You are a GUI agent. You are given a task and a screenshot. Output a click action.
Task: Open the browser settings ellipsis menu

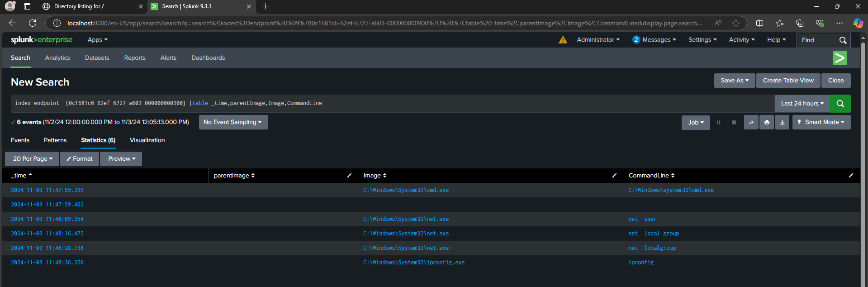840,23
